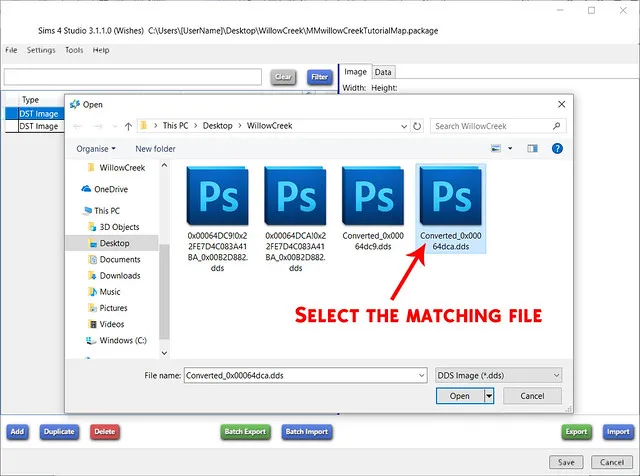
Task: Click This PC in the address path
Action: click(176, 126)
